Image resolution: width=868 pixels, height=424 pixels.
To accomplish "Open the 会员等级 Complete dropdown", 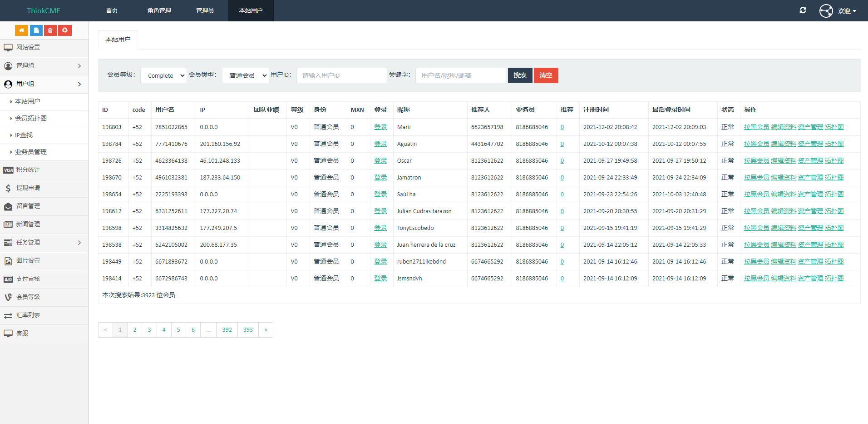I will pyautogui.click(x=163, y=75).
